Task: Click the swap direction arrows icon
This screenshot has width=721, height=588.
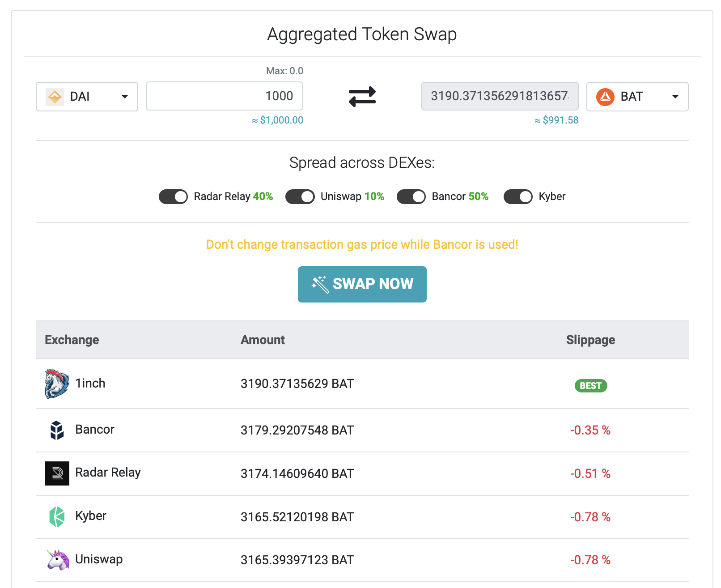Action: [362, 96]
